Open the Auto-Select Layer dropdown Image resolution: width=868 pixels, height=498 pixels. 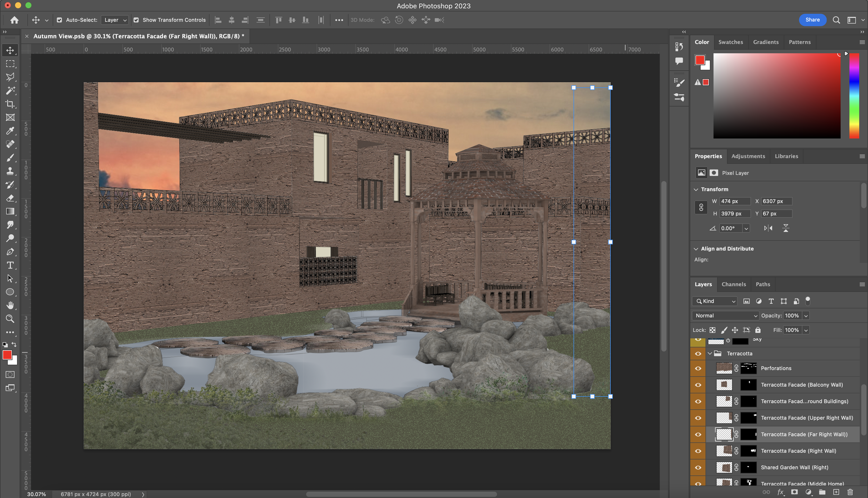tap(115, 20)
